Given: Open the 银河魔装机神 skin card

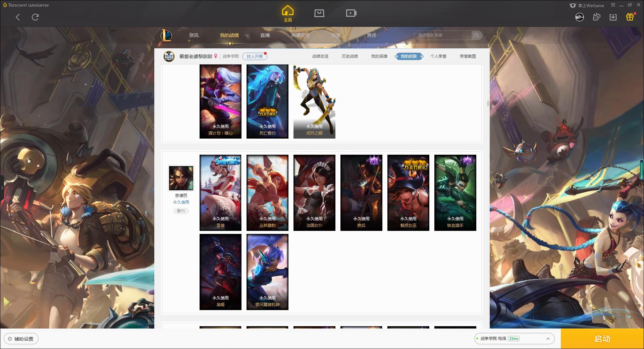Looking at the screenshot, I should coord(267,272).
